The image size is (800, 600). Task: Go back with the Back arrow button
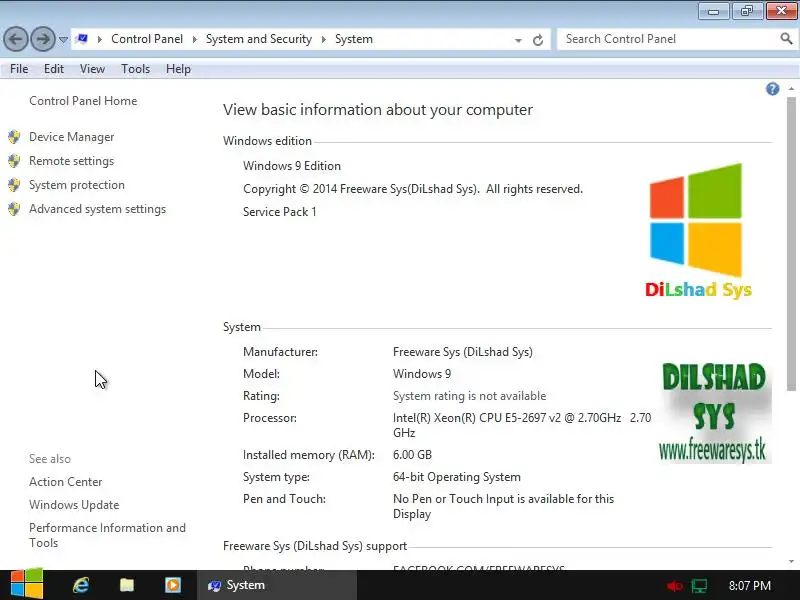(16, 39)
